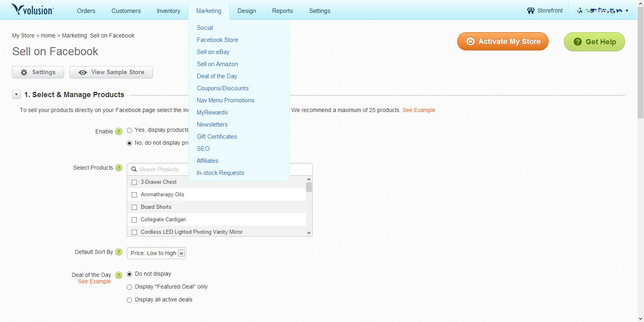This screenshot has width=644, height=322.
Task: Open the Default Sort By dropdown
Action: (157, 253)
